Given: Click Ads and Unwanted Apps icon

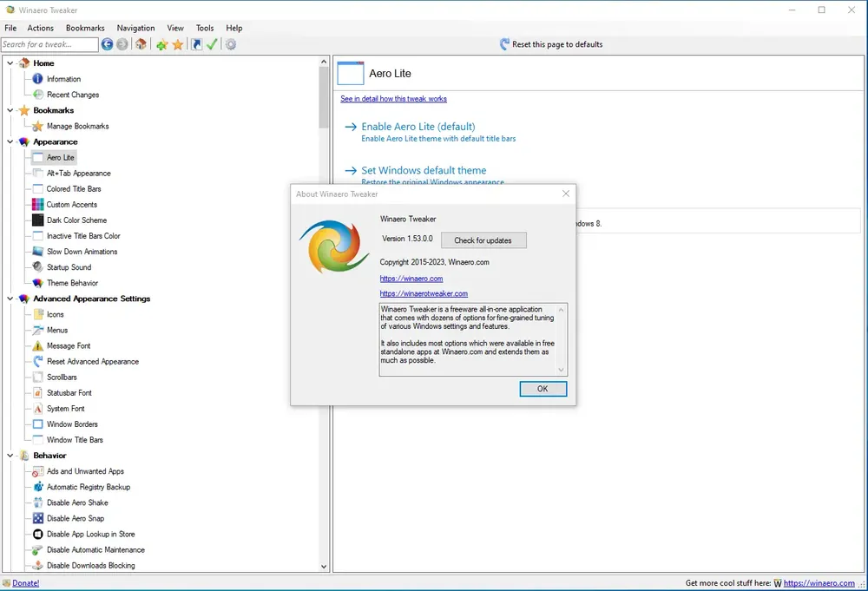Looking at the screenshot, I should click(x=37, y=471).
